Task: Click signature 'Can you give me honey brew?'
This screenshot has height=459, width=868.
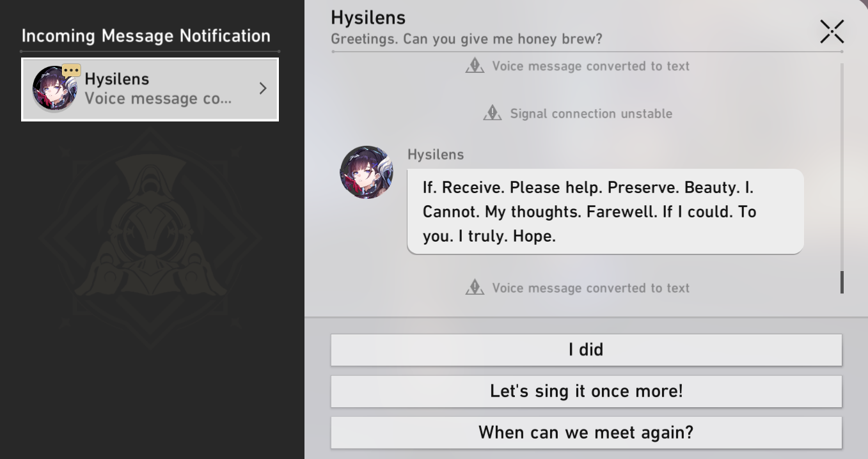Action: point(503,39)
